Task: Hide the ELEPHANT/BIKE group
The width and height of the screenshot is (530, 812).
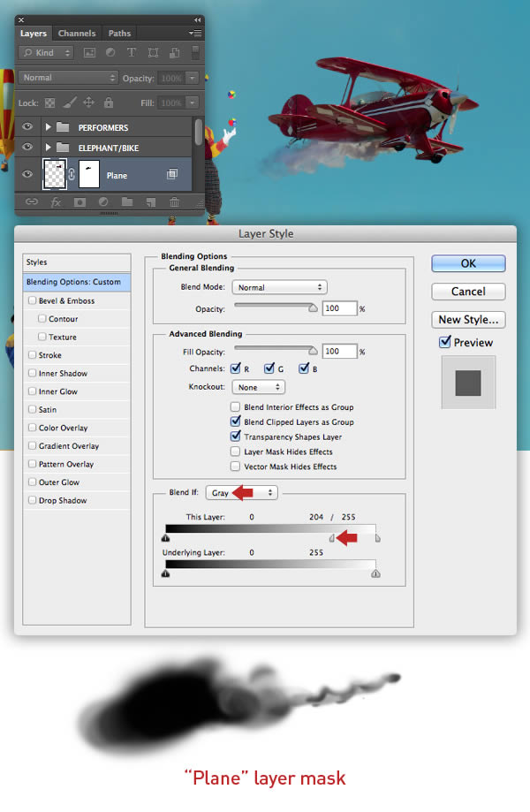Action: (26, 147)
